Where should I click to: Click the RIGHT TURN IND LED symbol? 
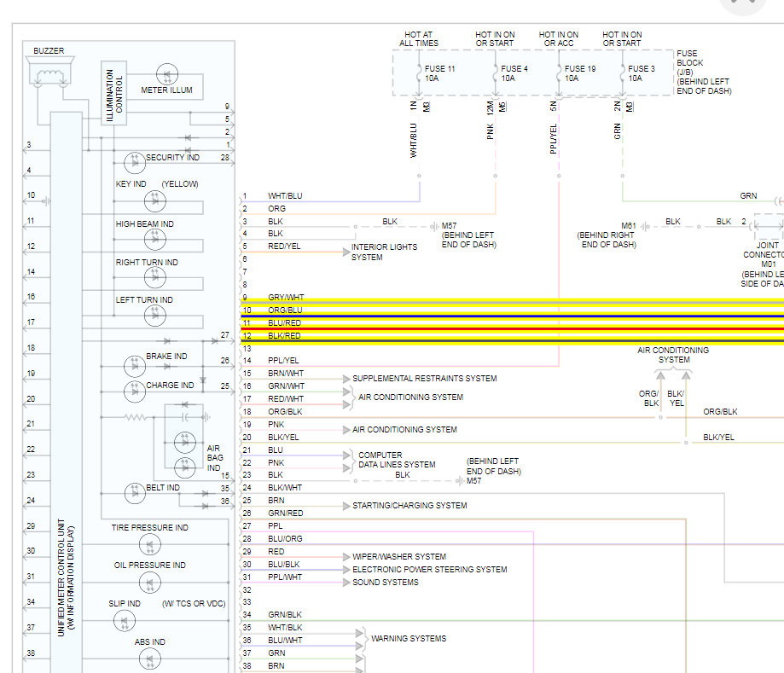[155, 277]
